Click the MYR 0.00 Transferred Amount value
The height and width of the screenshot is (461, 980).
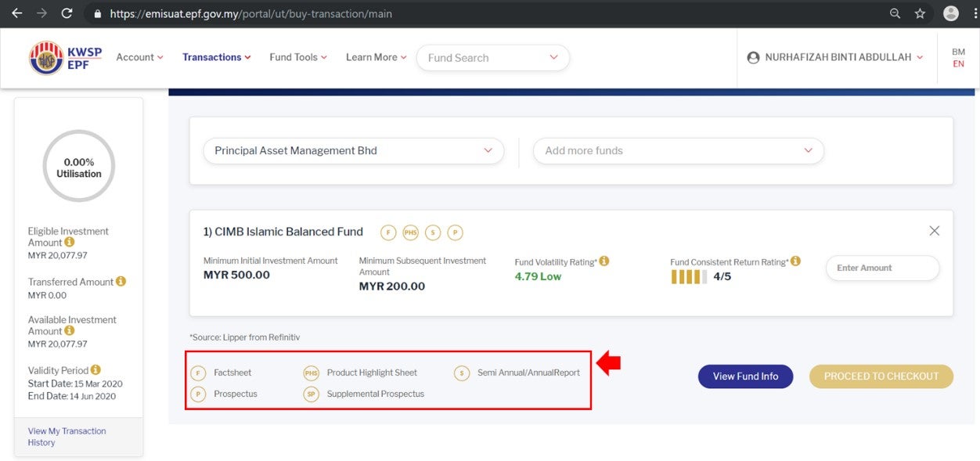point(48,295)
